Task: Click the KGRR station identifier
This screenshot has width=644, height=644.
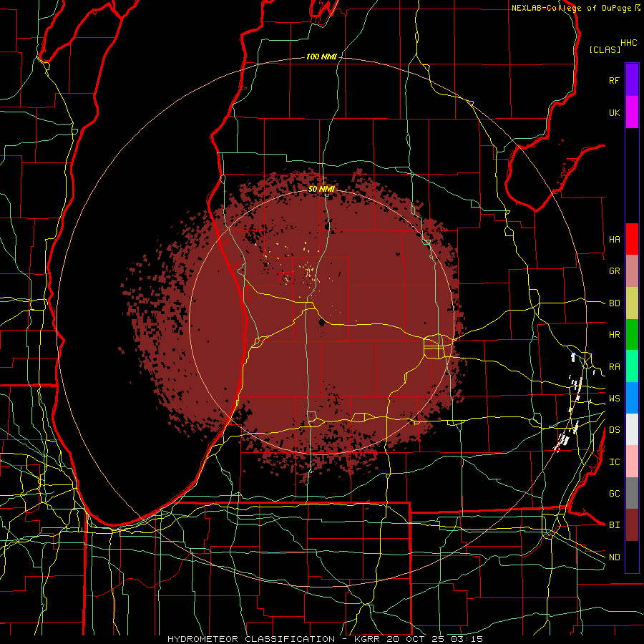Action: 367,639
